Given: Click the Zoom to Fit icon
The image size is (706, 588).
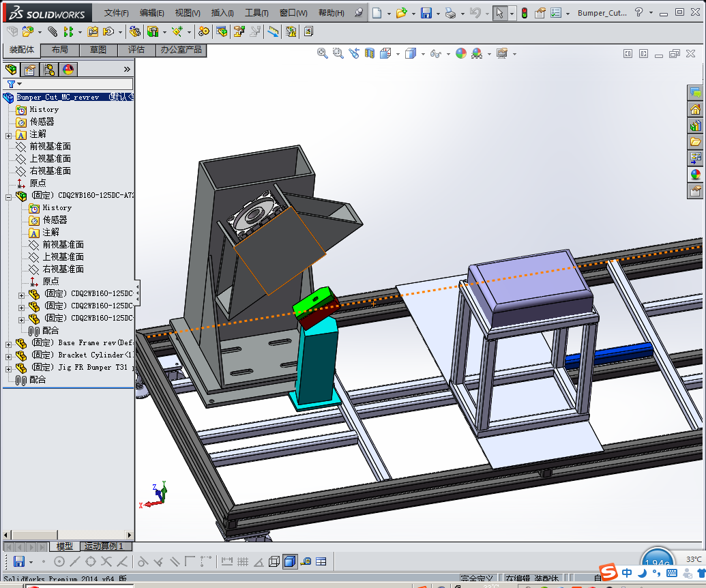Looking at the screenshot, I should coord(323,54).
